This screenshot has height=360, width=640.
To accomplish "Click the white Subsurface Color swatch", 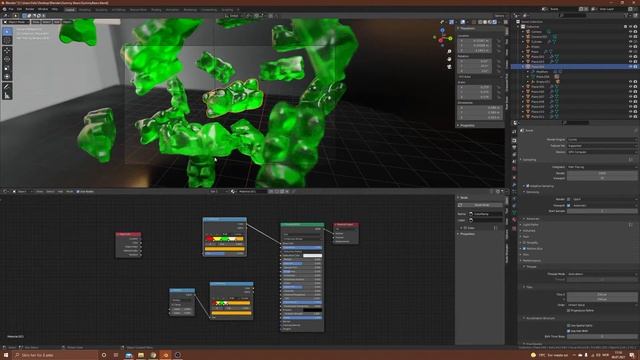I will [312, 256].
